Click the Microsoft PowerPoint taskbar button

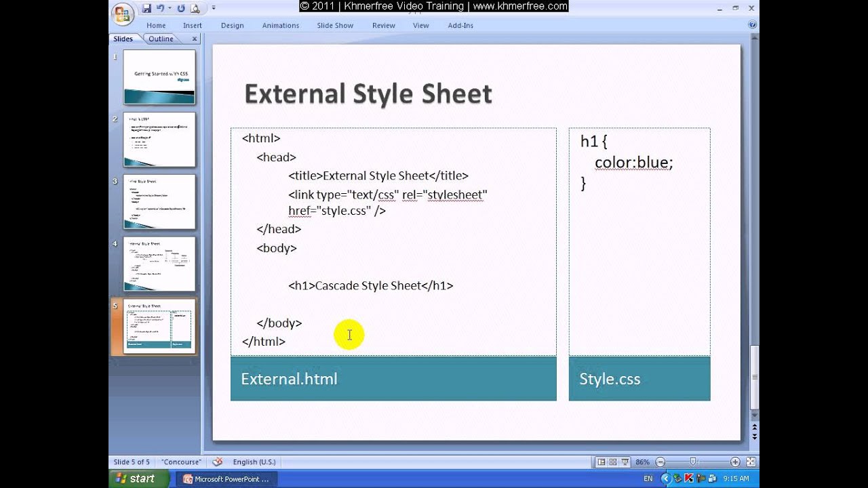tap(228, 479)
